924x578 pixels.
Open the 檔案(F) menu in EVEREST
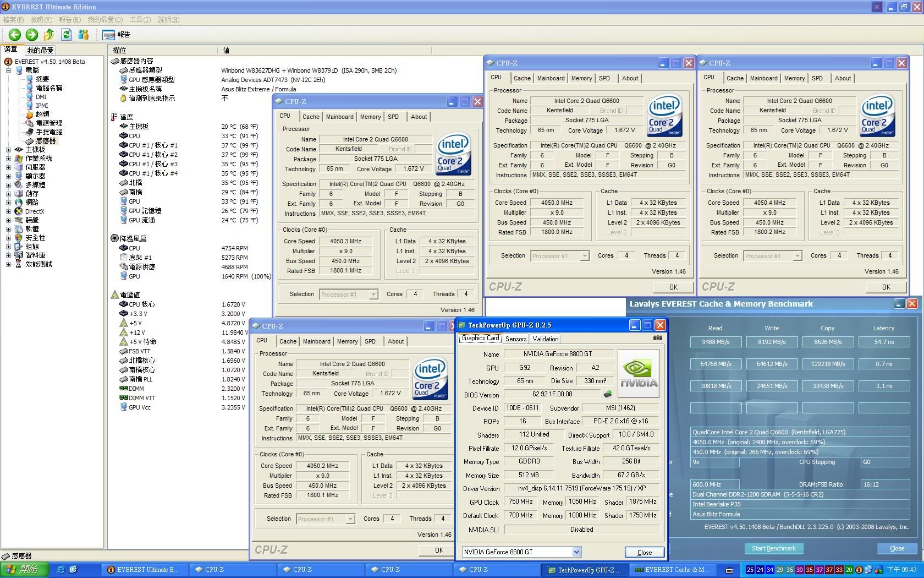click(x=13, y=20)
